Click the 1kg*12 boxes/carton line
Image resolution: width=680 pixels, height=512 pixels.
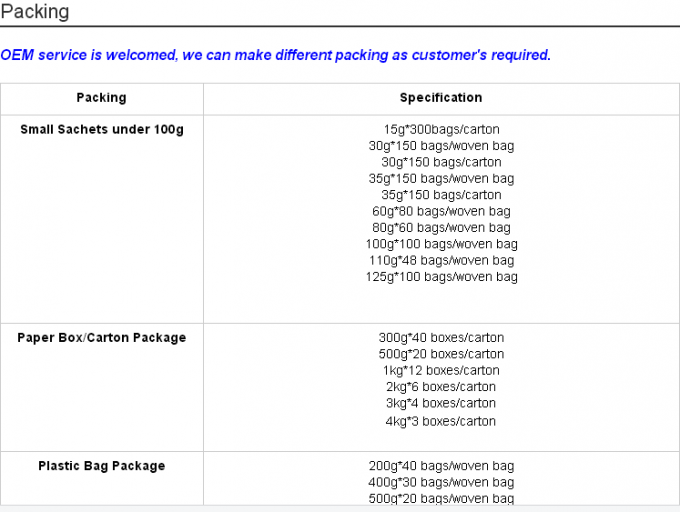[441, 371]
